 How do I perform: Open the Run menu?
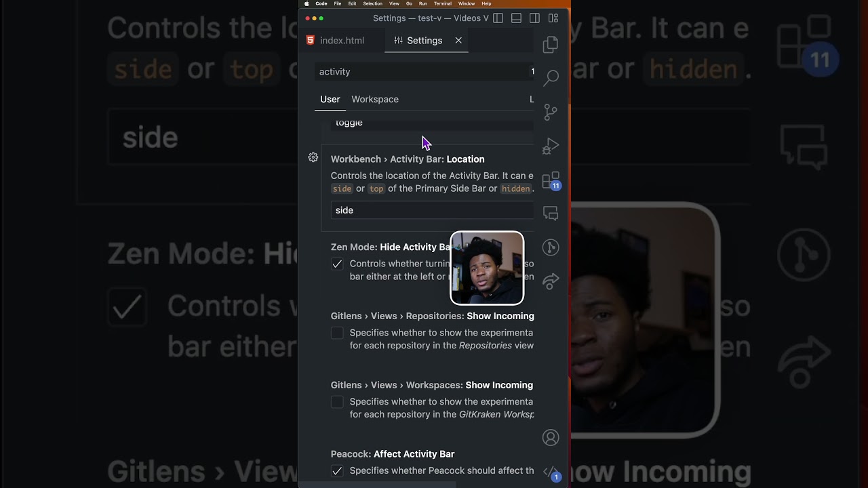click(x=423, y=3)
